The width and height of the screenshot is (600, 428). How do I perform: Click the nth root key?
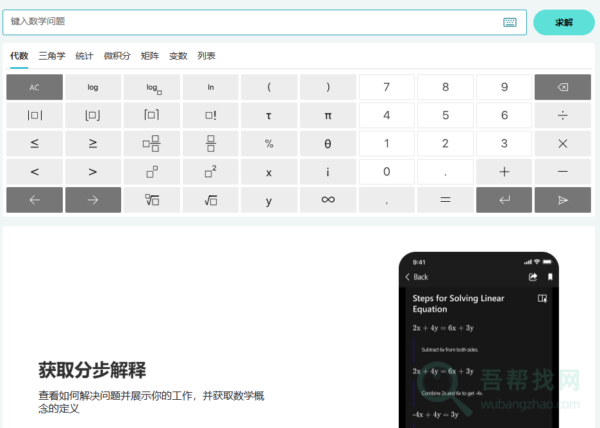tap(152, 200)
